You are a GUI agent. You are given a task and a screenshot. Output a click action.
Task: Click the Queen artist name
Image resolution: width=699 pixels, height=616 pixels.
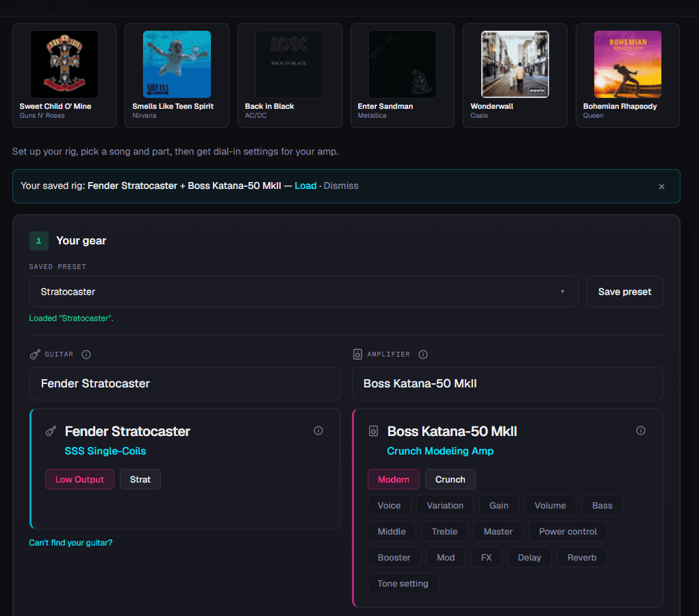pos(594,116)
